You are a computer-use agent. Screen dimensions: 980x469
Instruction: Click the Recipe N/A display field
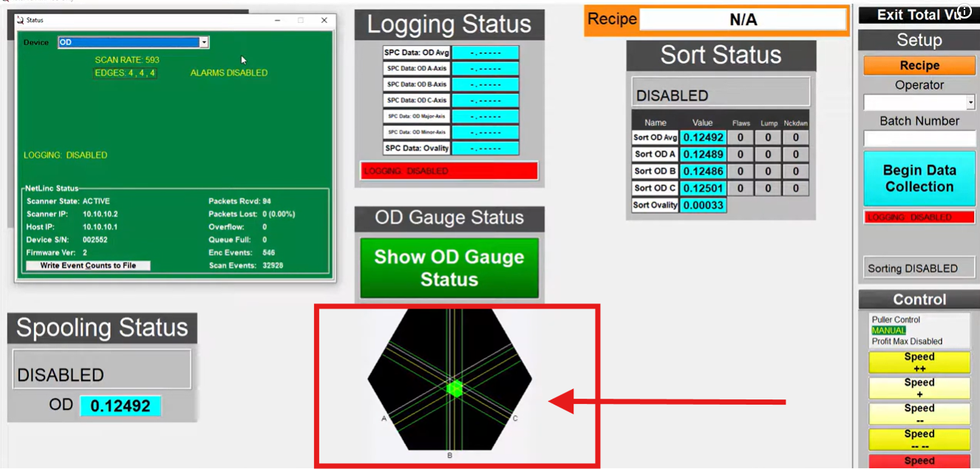point(743,20)
